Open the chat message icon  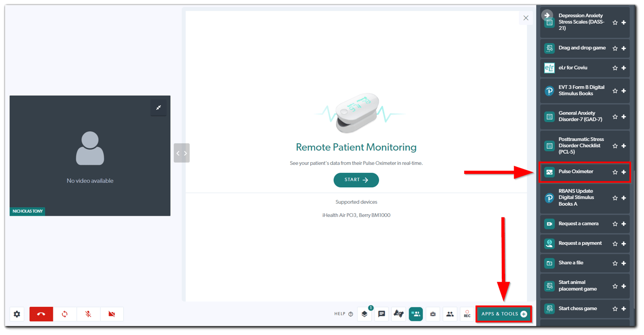coord(381,314)
